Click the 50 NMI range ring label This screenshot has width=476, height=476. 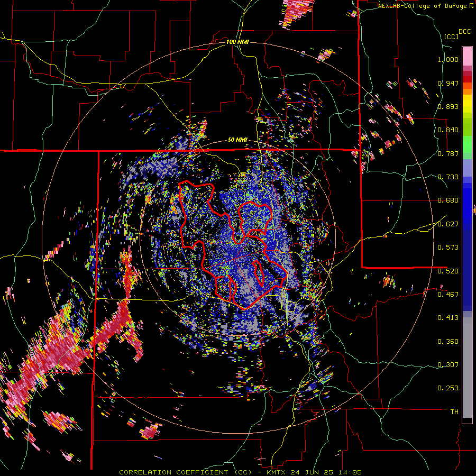coord(237,140)
